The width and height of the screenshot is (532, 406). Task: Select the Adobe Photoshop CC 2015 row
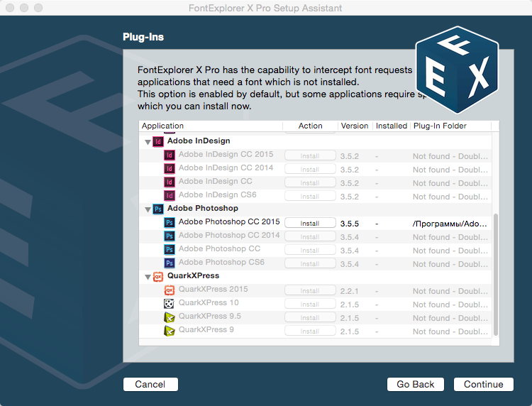(x=315, y=223)
